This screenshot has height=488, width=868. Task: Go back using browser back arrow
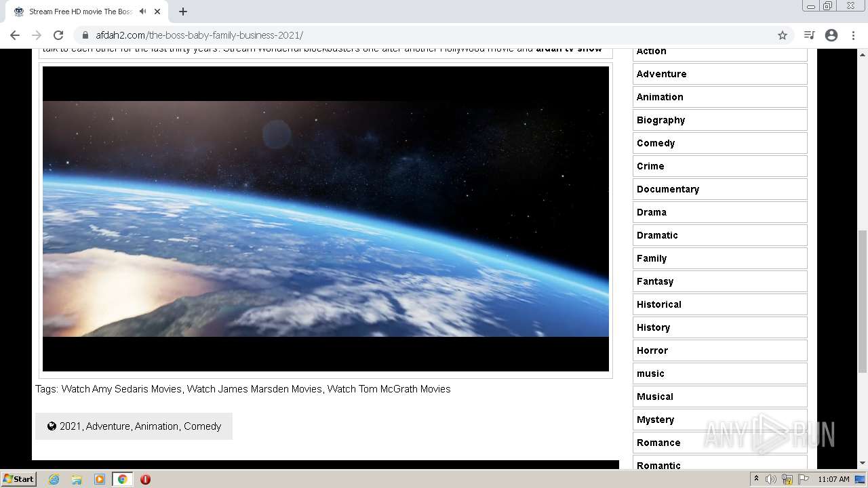(15, 35)
